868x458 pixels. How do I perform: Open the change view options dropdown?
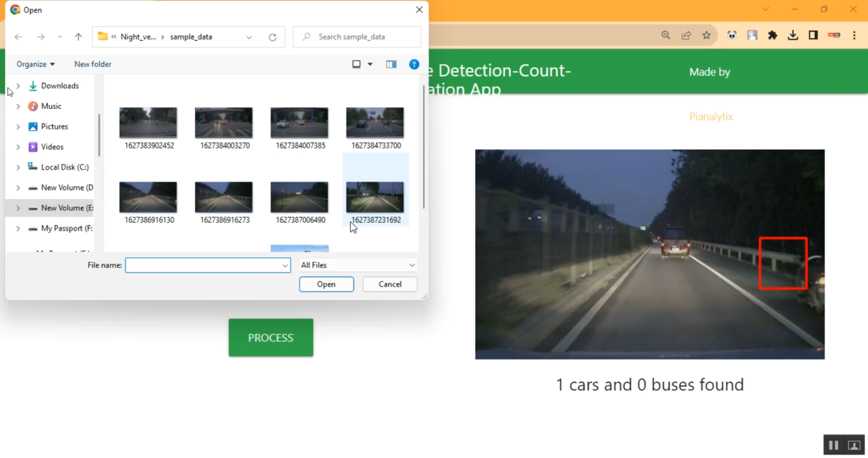(x=370, y=64)
